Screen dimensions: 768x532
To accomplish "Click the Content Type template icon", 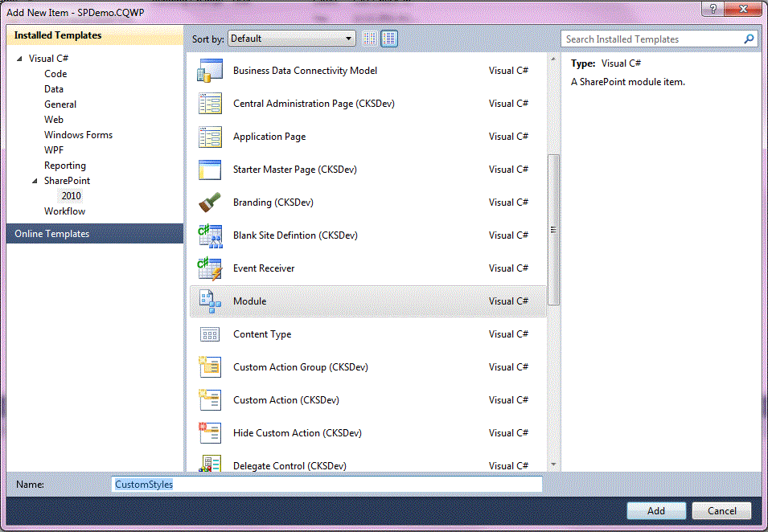I will tap(210, 334).
